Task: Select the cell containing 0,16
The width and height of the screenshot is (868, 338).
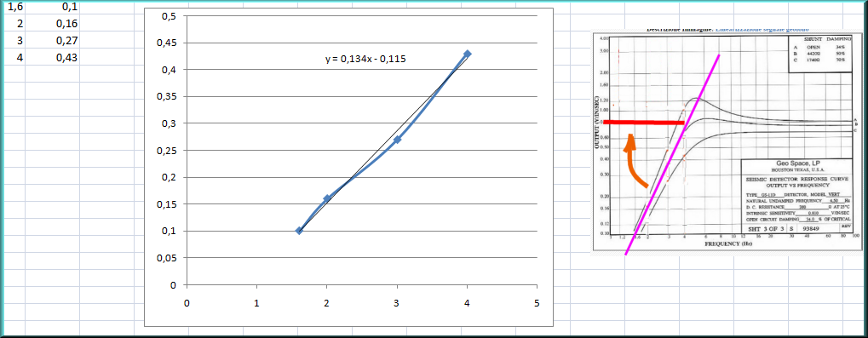Action: [52, 24]
